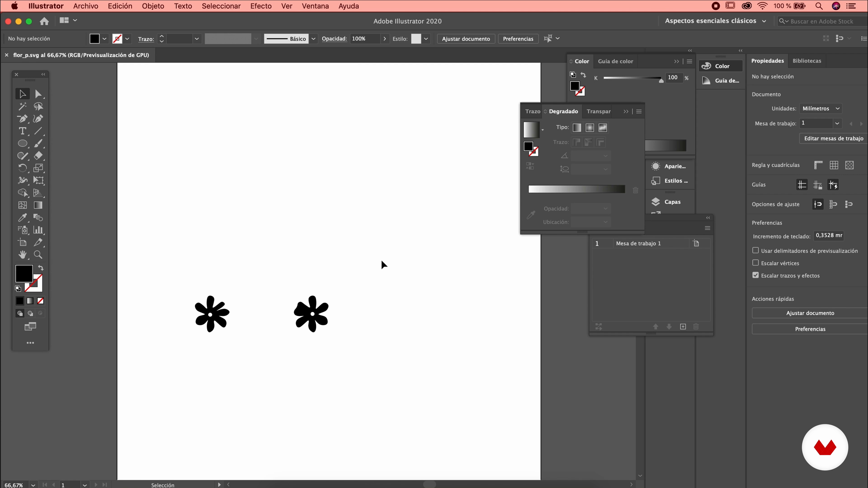This screenshot has height=488, width=868.
Task: Select the Paintbrush tool
Action: coord(38,143)
